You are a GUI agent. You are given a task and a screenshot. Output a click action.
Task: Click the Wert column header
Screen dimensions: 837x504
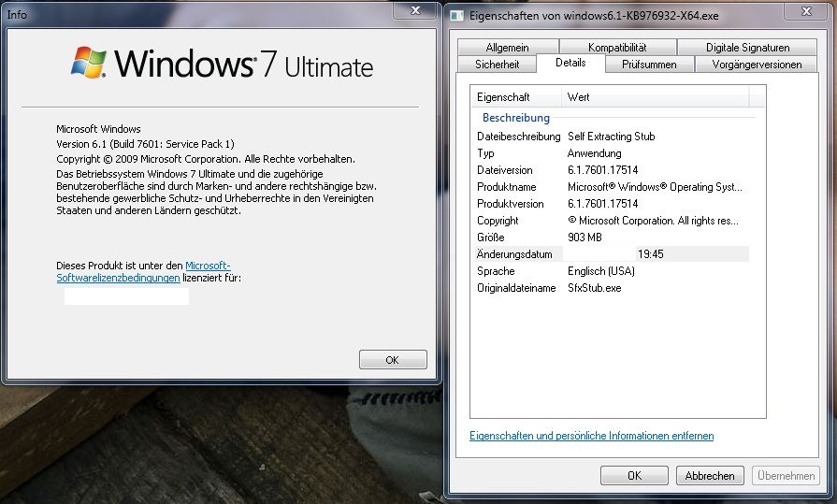click(x=656, y=97)
